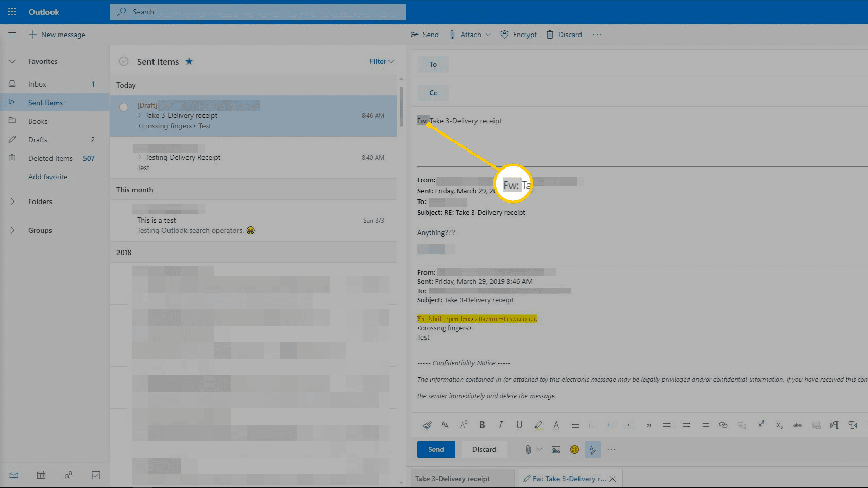Click the message list scrollbar
This screenshot has height=488, width=868.
coord(401,106)
